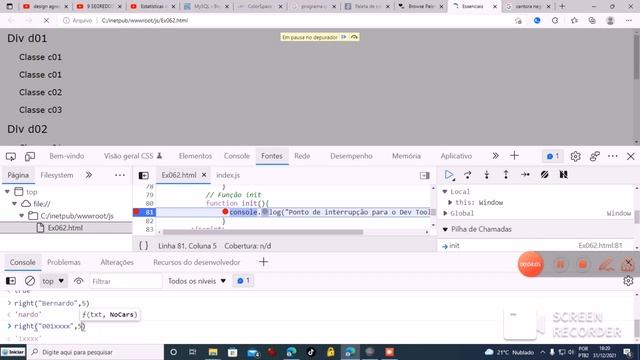Open the Aplicativo tab
The image size is (640, 360).
[456, 156]
